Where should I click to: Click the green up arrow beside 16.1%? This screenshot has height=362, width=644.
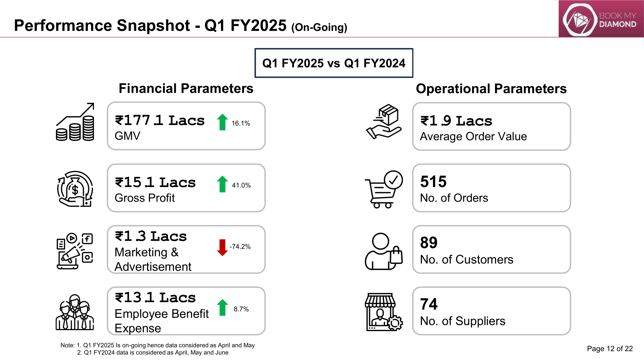(222, 122)
